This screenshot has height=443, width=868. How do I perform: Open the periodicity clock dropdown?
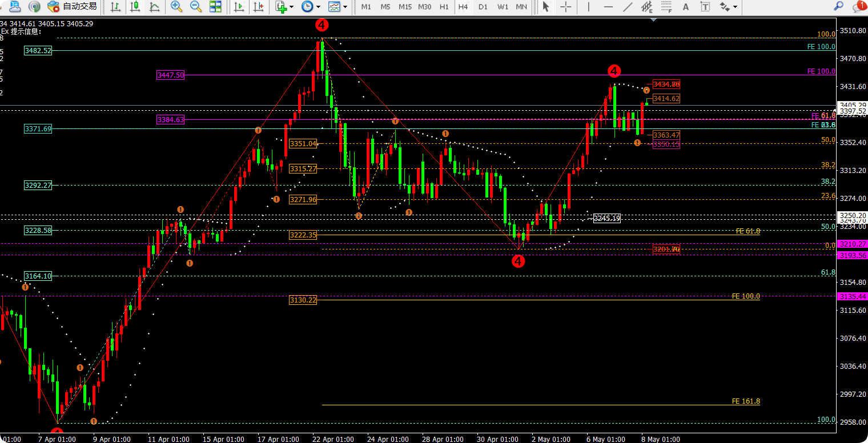[x=310, y=7]
